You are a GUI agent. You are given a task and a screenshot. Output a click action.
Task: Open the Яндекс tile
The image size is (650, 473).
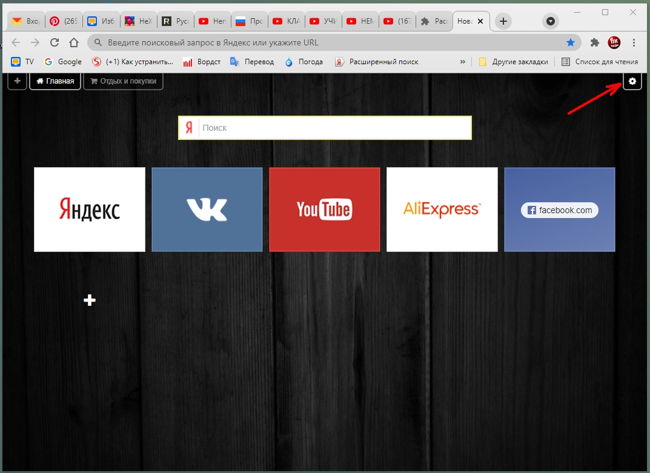pos(90,209)
